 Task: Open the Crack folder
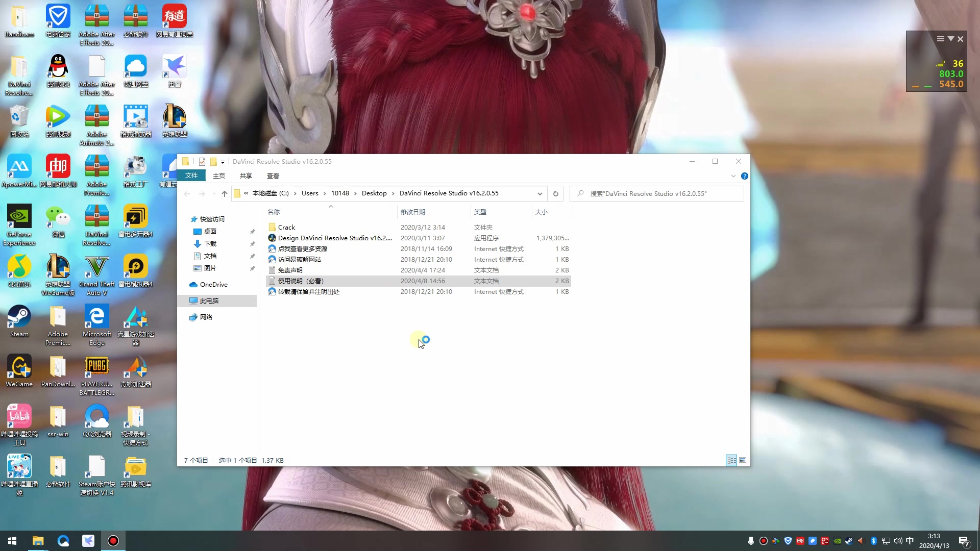[x=286, y=227]
